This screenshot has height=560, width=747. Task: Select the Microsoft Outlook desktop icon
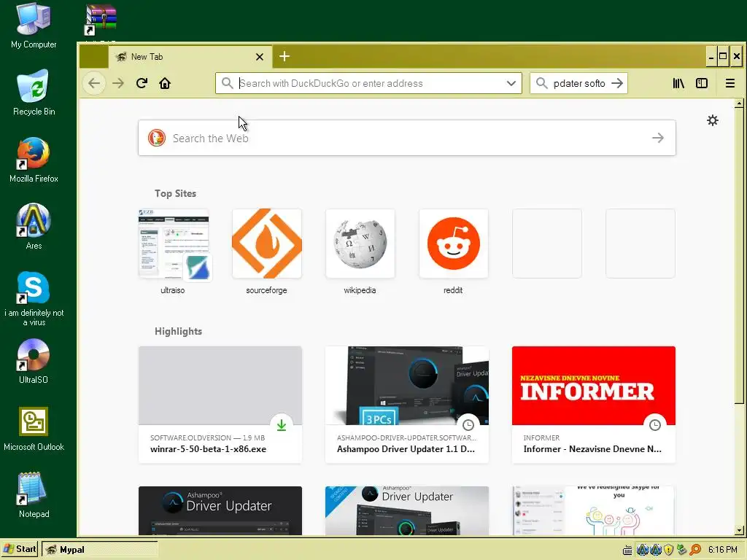pos(34,429)
